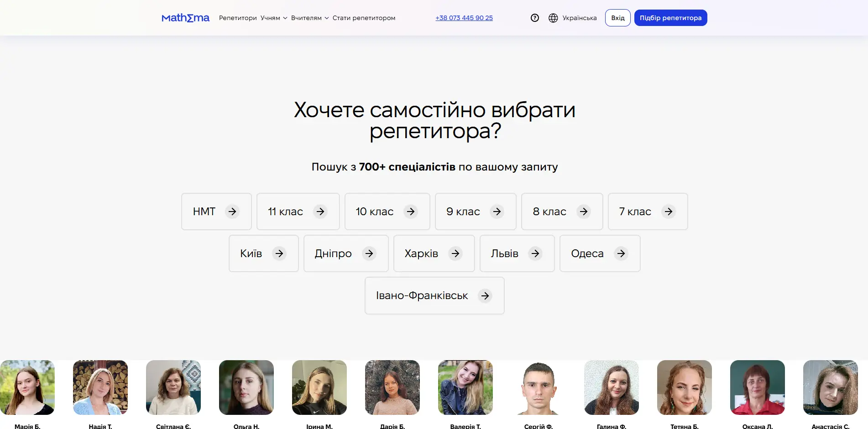This screenshot has width=868, height=429.
Task: Click the arrow on the 7 клас card
Action: 668,212
